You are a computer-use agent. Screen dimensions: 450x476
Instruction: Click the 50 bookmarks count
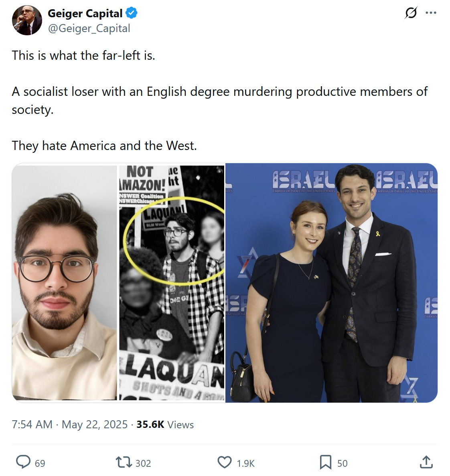342,464
